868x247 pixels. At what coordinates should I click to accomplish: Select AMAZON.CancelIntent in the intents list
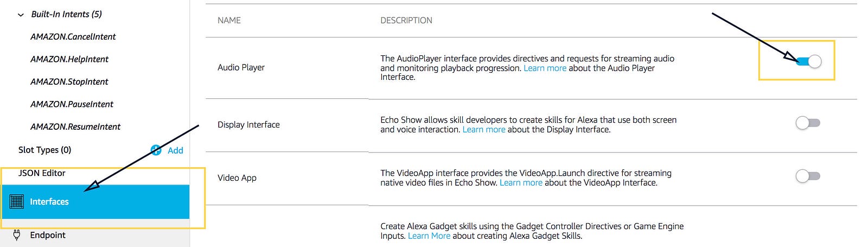click(73, 36)
